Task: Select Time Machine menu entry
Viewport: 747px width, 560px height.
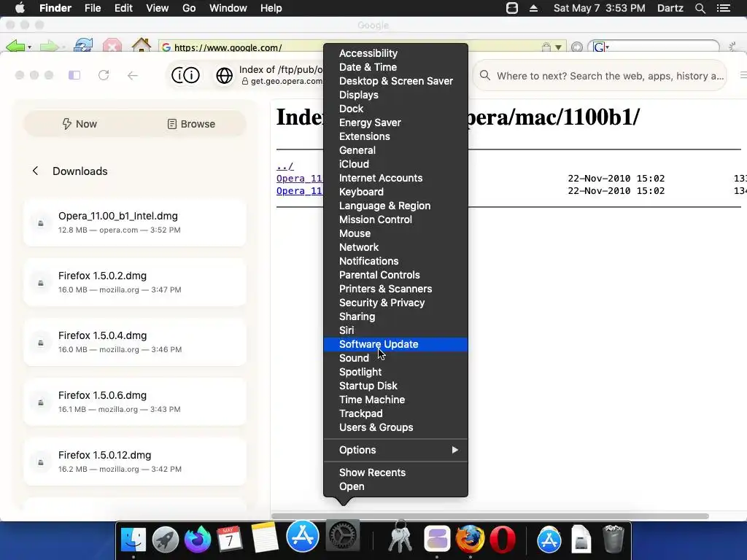Action: pos(395,400)
